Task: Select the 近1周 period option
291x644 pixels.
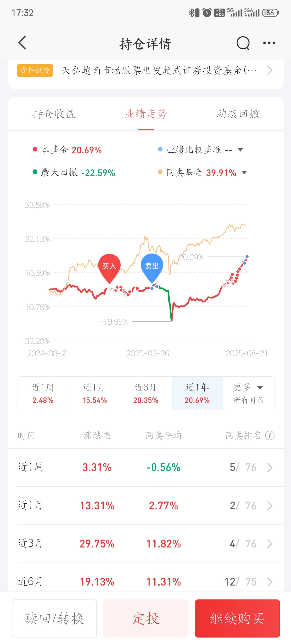Action: coord(43,393)
